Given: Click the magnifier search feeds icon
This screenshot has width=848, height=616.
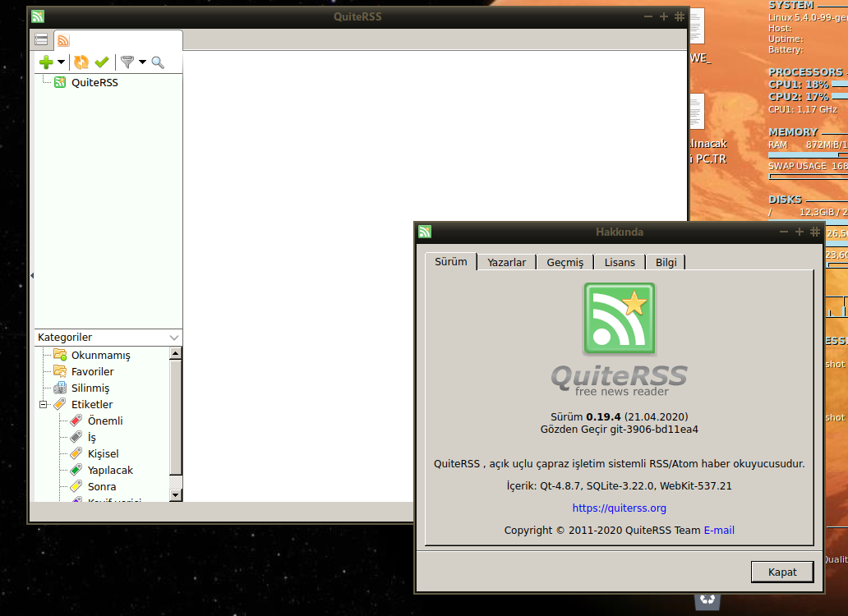Looking at the screenshot, I should pyautogui.click(x=158, y=62).
